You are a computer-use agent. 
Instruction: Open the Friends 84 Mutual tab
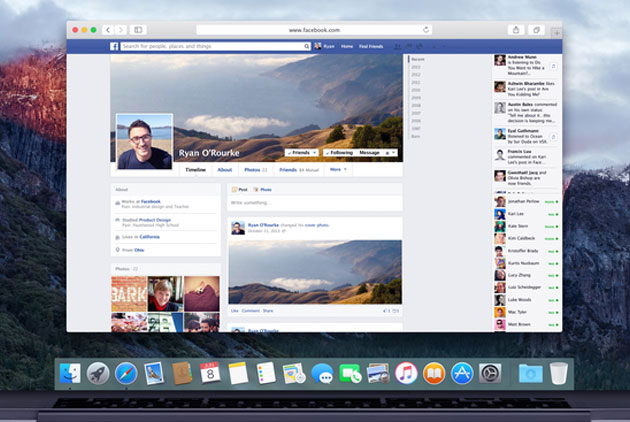pyautogui.click(x=299, y=170)
